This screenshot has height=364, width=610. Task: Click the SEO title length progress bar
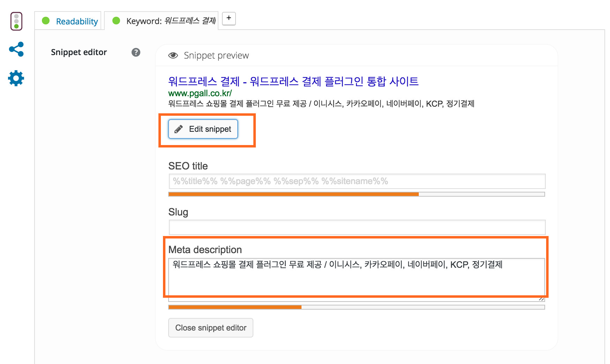(357, 194)
